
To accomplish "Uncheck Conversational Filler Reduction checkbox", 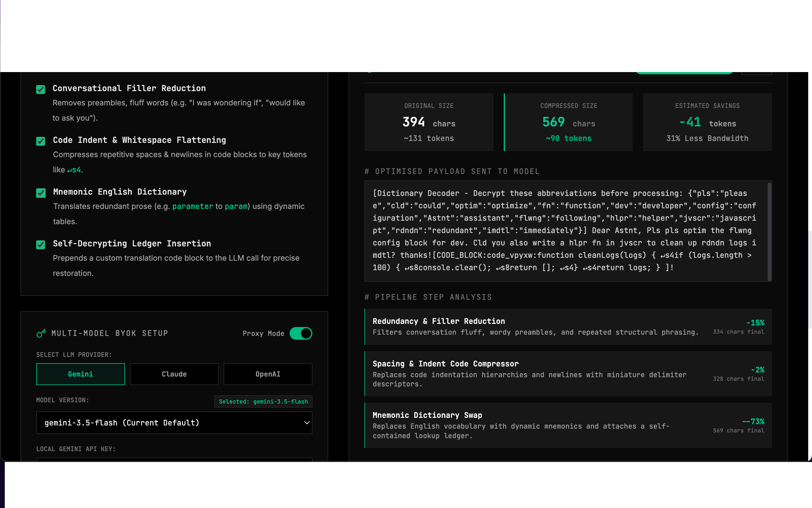I will click(x=41, y=89).
